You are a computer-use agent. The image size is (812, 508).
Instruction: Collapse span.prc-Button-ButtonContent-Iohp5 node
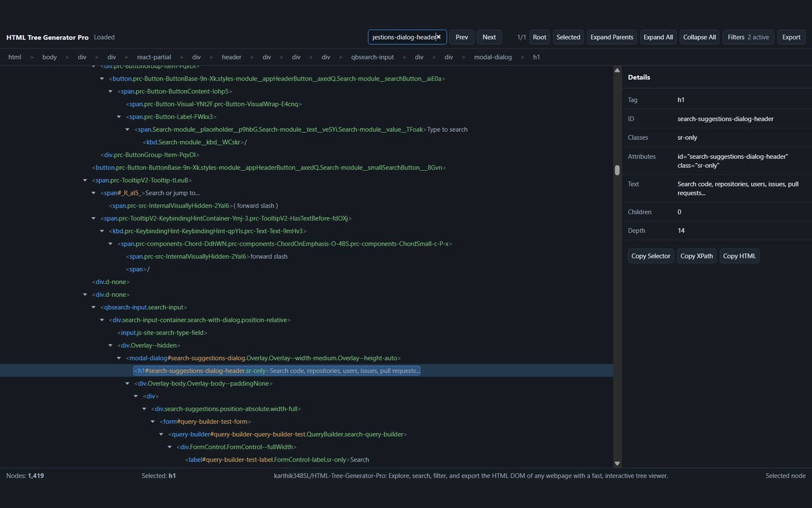pyautogui.click(x=110, y=91)
